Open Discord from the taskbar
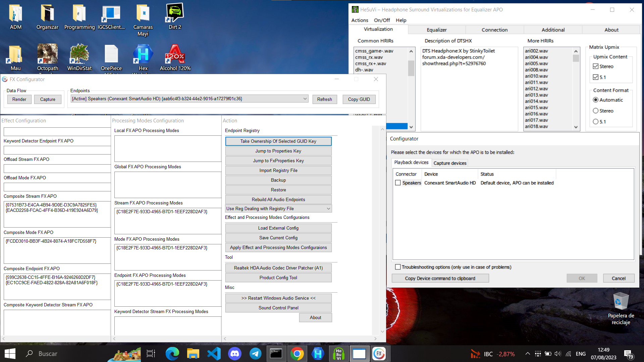The image size is (644, 362). (x=235, y=354)
